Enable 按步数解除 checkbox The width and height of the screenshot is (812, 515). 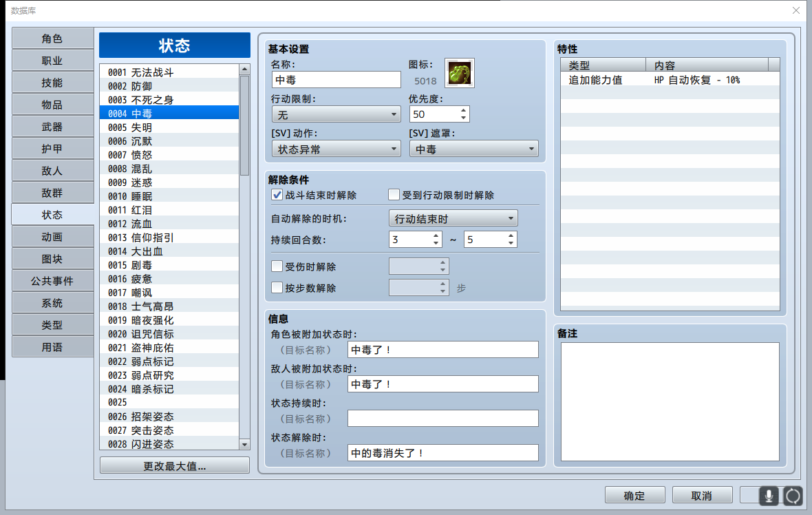point(277,288)
